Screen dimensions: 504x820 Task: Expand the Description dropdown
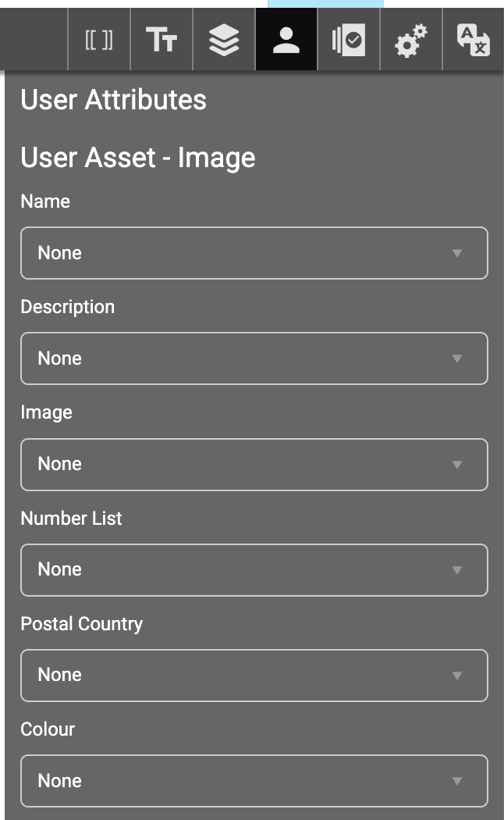click(x=254, y=358)
